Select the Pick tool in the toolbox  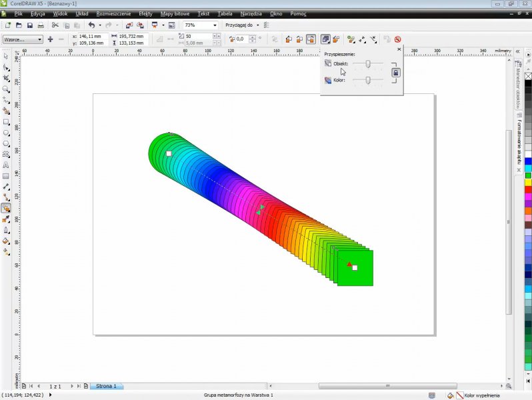[x=7, y=57]
